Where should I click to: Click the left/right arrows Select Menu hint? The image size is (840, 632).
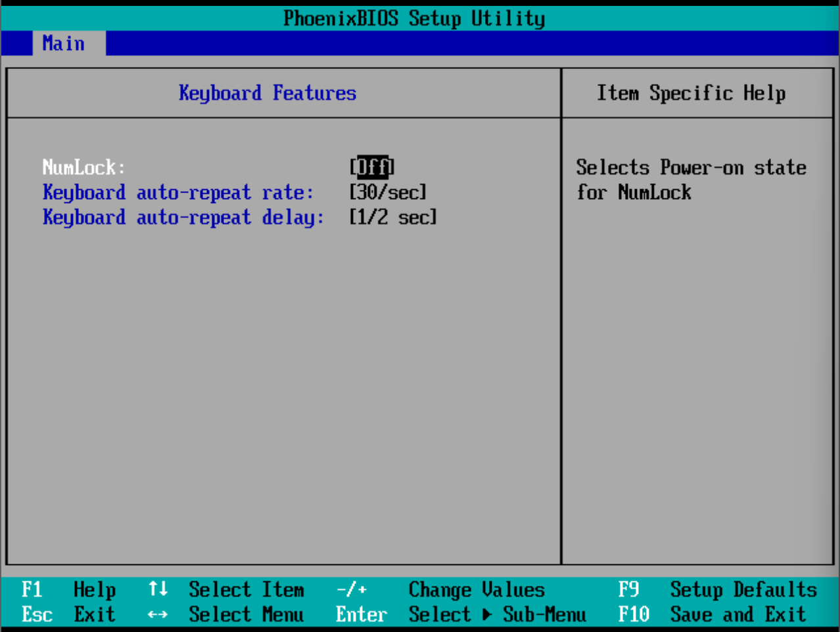226,615
